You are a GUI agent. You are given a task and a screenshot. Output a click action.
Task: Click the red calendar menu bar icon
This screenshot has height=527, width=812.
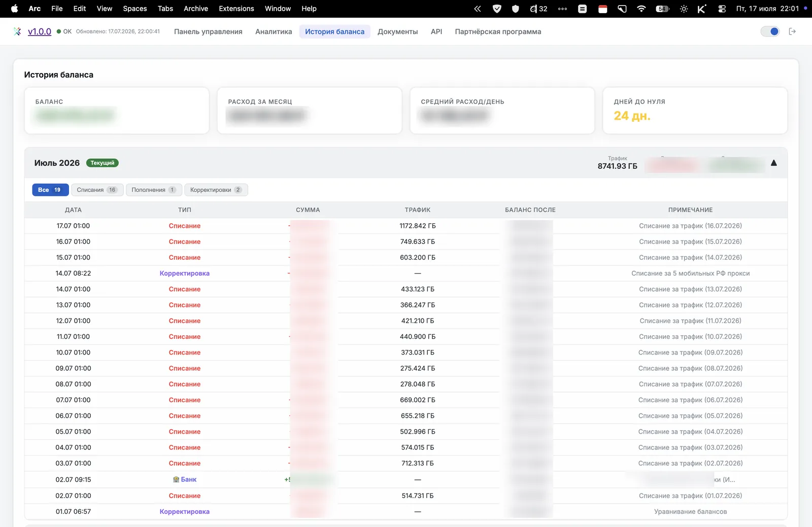tap(602, 9)
